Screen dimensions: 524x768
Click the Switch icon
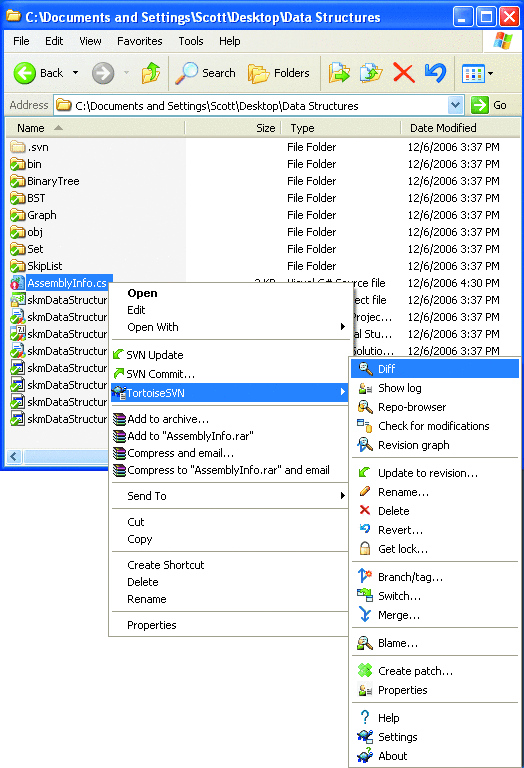(365, 595)
